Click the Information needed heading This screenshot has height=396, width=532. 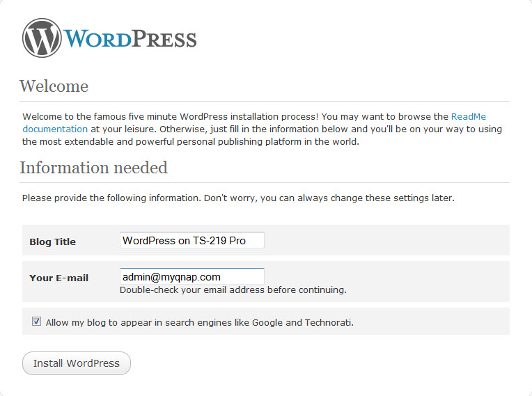tap(93, 168)
